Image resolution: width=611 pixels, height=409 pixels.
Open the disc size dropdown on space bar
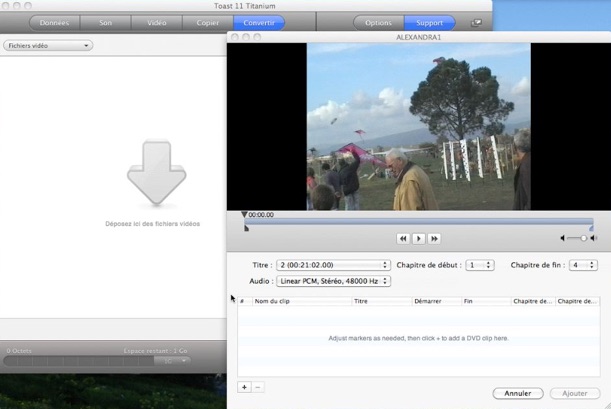tap(173, 361)
